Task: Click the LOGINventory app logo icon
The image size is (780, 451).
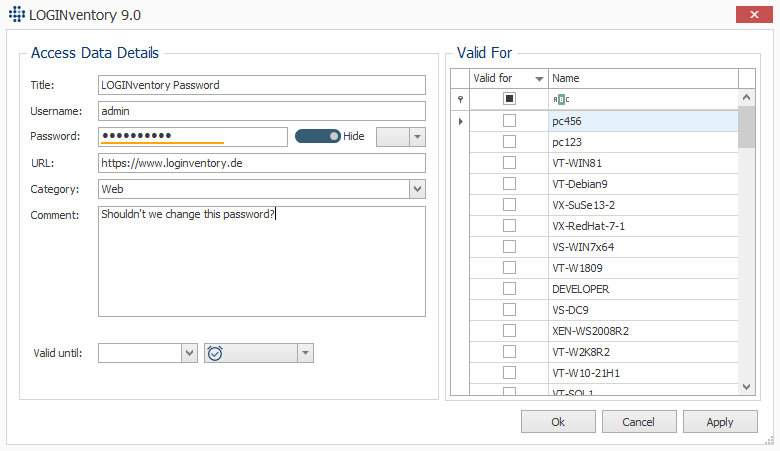Action: pos(17,14)
